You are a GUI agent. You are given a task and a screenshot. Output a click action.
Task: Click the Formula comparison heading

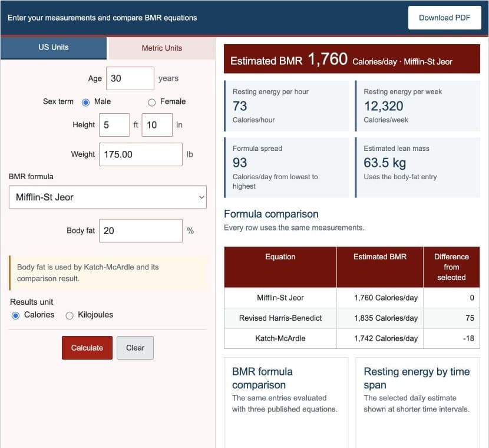click(x=271, y=214)
